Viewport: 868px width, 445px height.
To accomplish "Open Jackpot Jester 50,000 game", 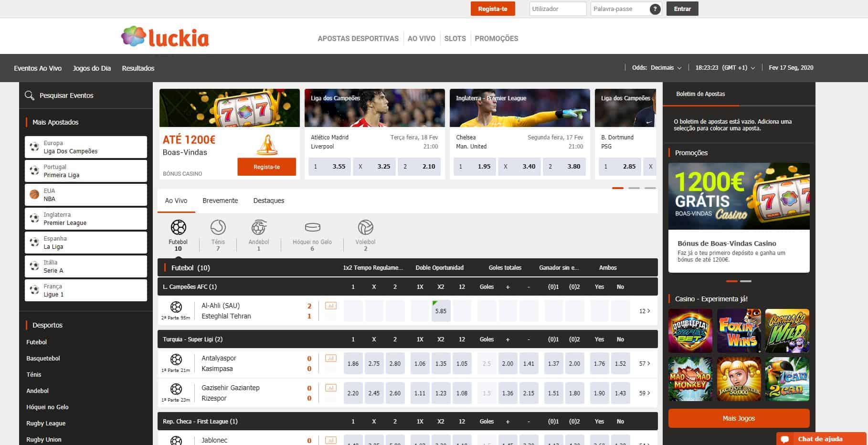I will tap(739, 379).
